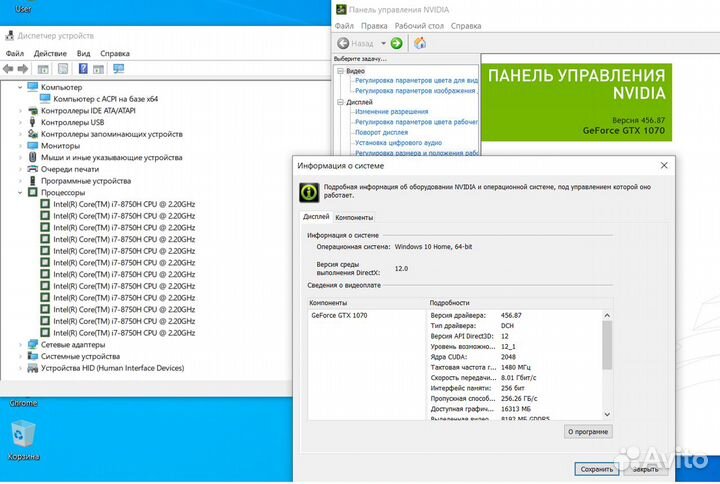Collapse the Процессоры tree node

click(x=20, y=192)
